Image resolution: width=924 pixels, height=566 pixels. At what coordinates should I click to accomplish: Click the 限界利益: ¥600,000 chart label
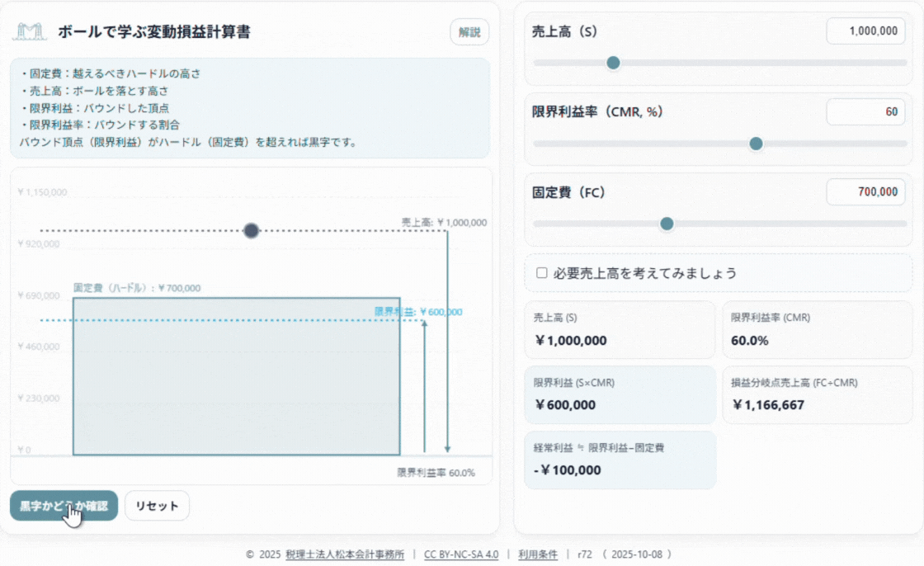418,312
